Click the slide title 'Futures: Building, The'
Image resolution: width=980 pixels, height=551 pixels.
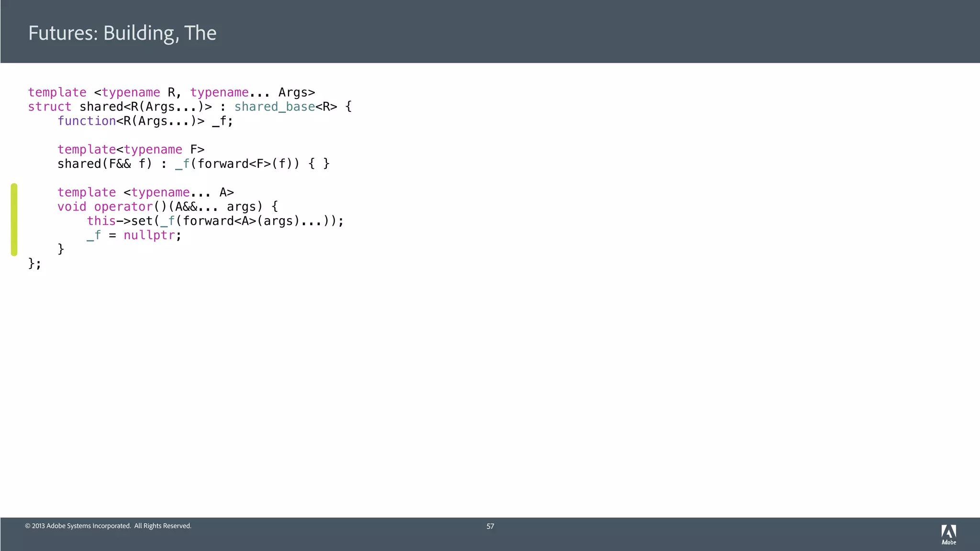tap(122, 33)
